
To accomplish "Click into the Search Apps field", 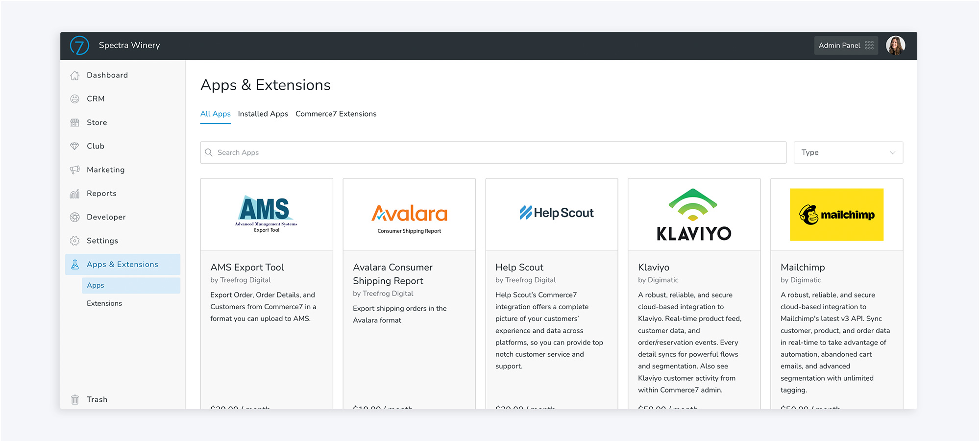I will [493, 152].
